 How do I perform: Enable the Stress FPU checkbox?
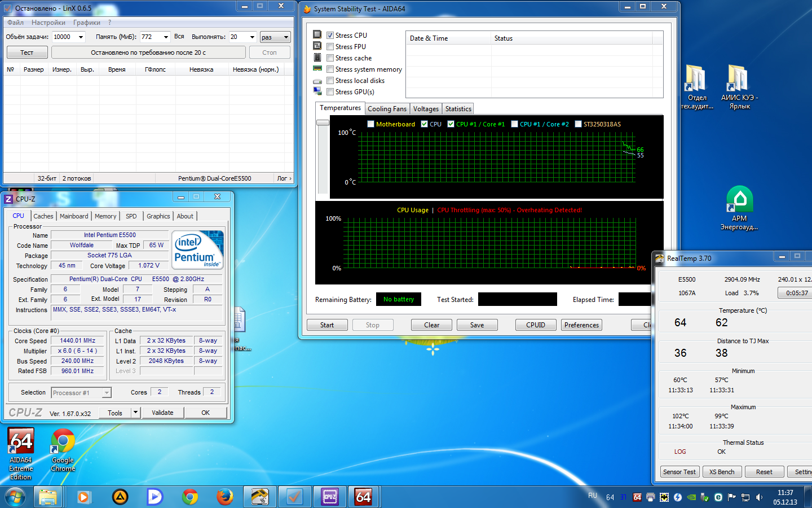pyautogui.click(x=330, y=46)
